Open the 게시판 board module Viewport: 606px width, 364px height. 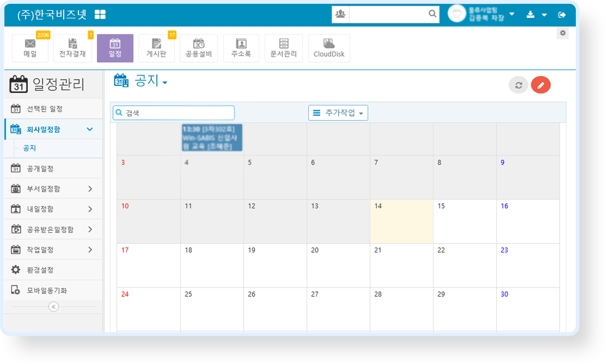pos(156,48)
